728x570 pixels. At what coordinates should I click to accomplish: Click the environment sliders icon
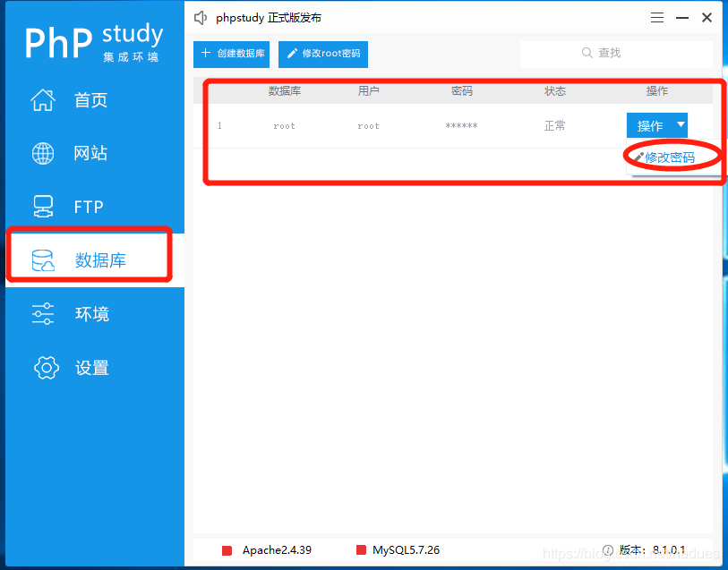(x=43, y=313)
